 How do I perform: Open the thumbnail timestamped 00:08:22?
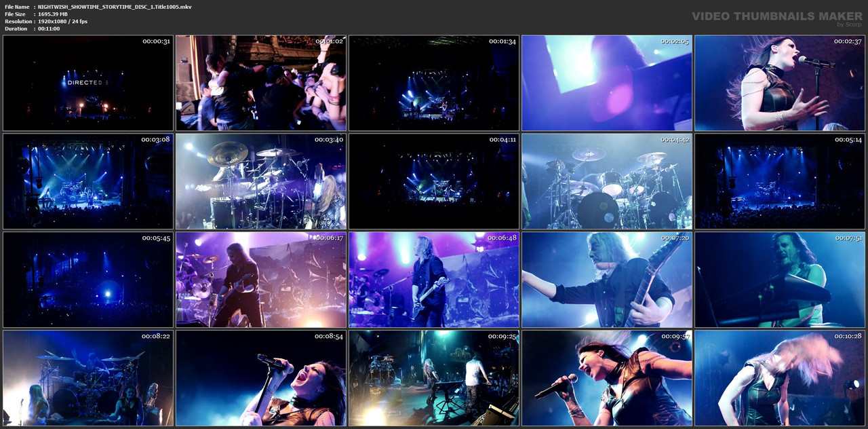click(88, 378)
